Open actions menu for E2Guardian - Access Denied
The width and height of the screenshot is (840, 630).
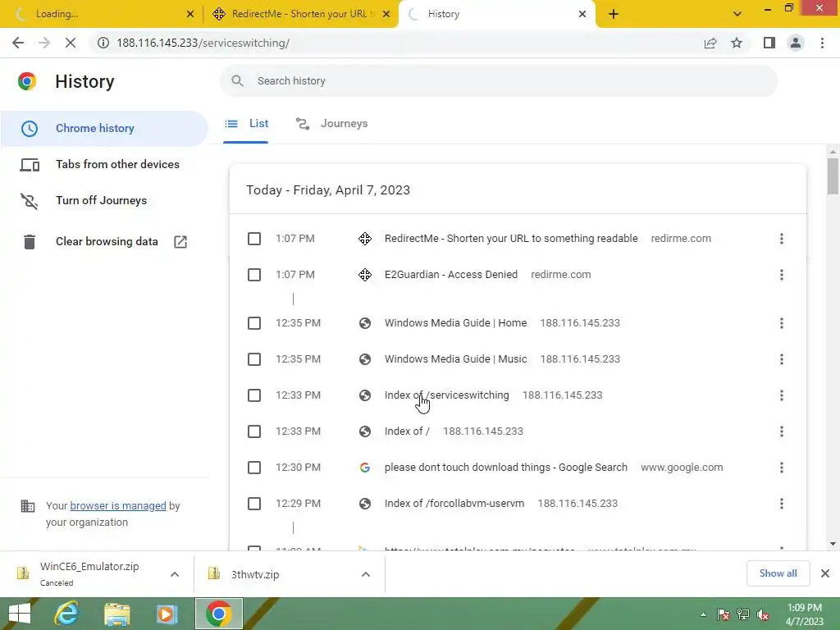[x=782, y=275]
